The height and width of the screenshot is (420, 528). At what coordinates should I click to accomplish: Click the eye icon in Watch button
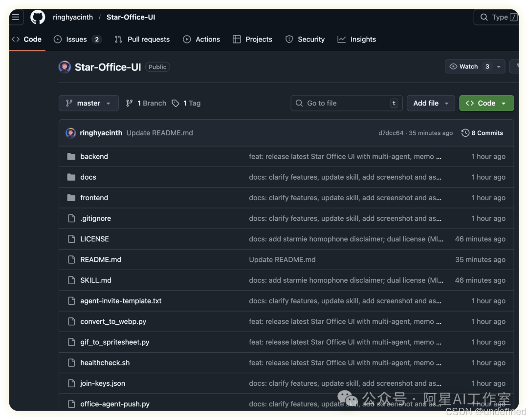(453, 66)
